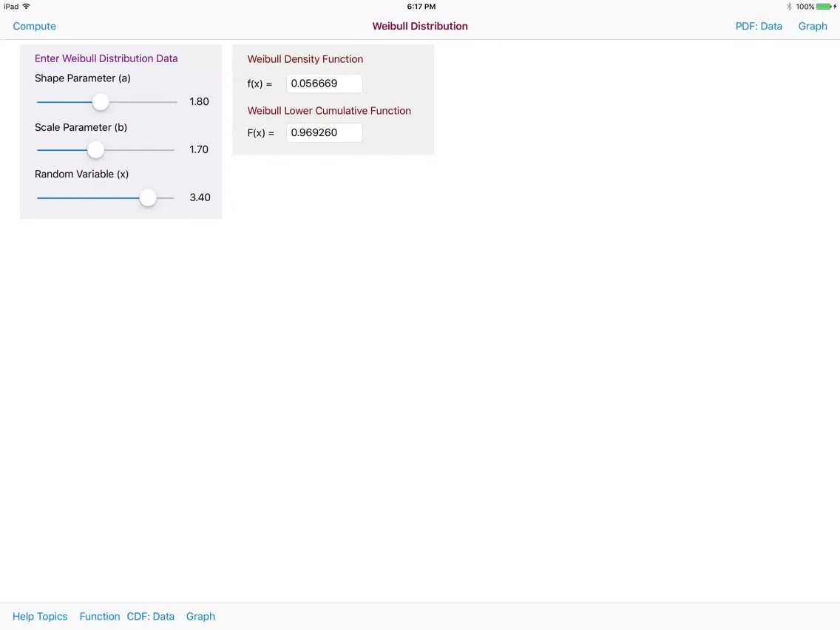Tap the Compute button

point(34,27)
